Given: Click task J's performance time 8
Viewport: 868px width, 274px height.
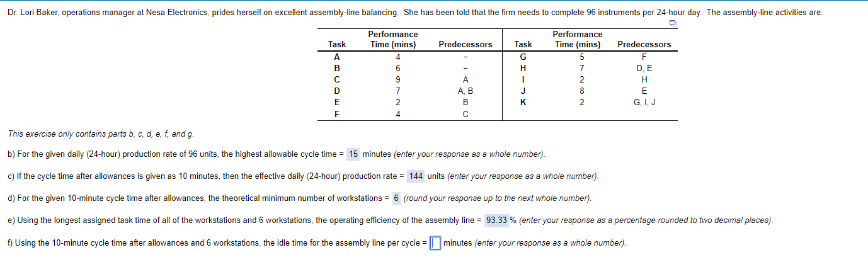Looking at the screenshot, I should coord(583,91).
